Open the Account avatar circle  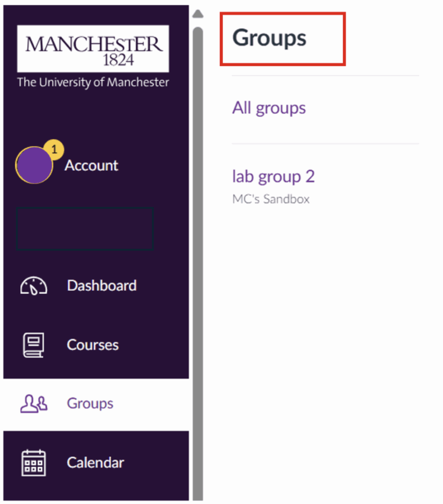pos(34,165)
